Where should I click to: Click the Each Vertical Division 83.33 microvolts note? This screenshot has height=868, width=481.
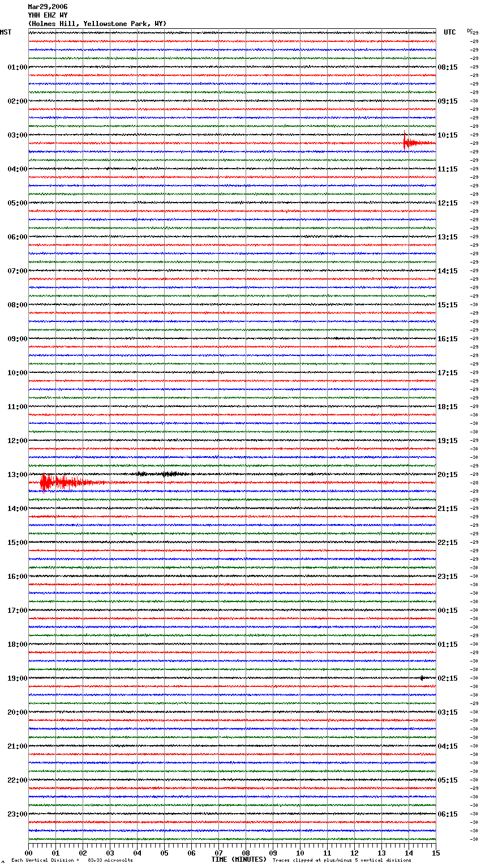72,860
